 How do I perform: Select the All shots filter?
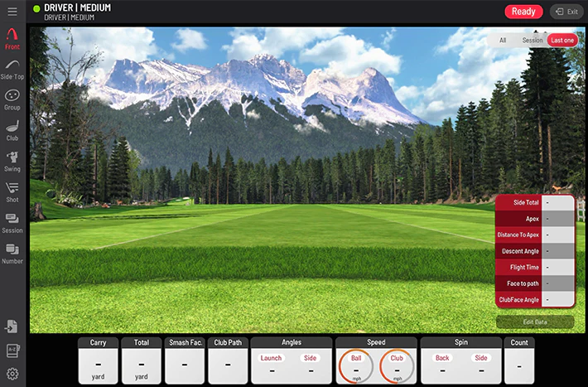(503, 40)
